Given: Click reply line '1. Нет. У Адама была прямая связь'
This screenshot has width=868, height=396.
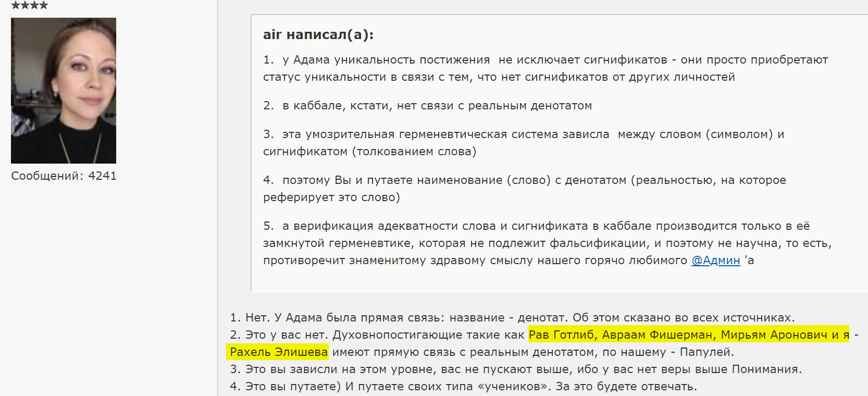Looking at the screenshot, I should (513, 317).
